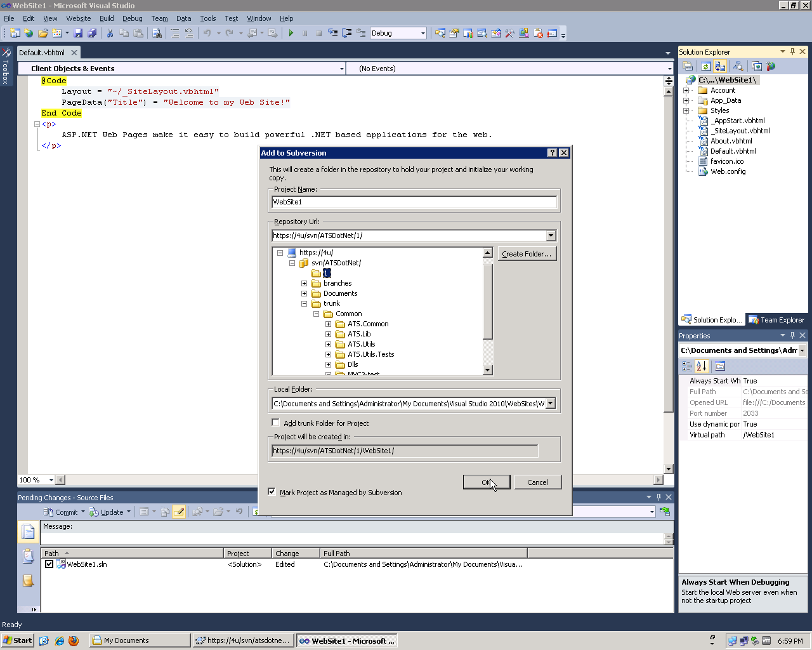Expand the ATS.Common folder node
Image resolution: width=812 pixels, height=650 pixels.
click(x=329, y=324)
